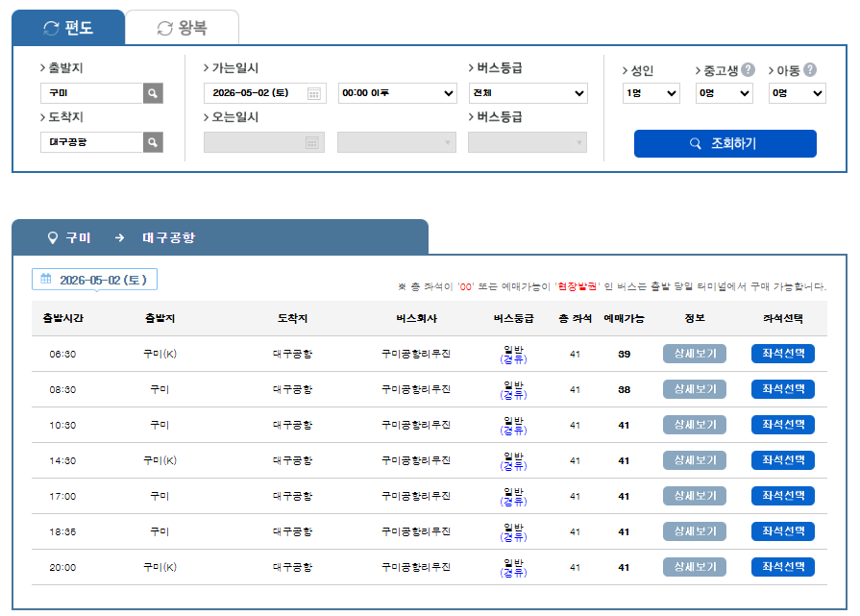
Task: Click 좌석선택 for the 20:00 bus
Action: (x=783, y=567)
